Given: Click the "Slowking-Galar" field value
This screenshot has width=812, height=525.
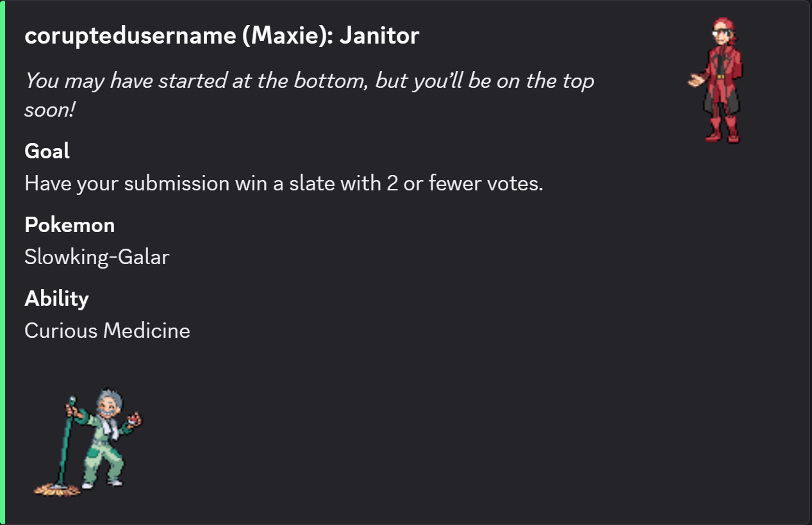Looking at the screenshot, I should 97,257.
